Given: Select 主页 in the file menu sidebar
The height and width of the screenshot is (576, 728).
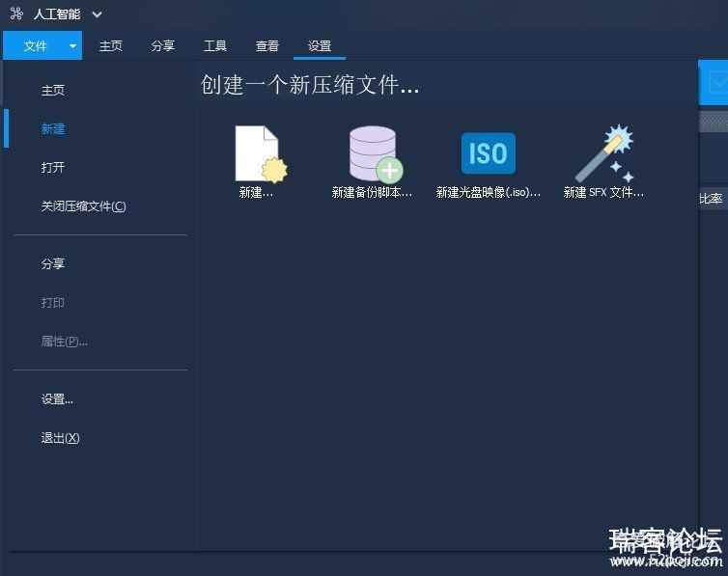Looking at the screenshot, I should [53, 91].
